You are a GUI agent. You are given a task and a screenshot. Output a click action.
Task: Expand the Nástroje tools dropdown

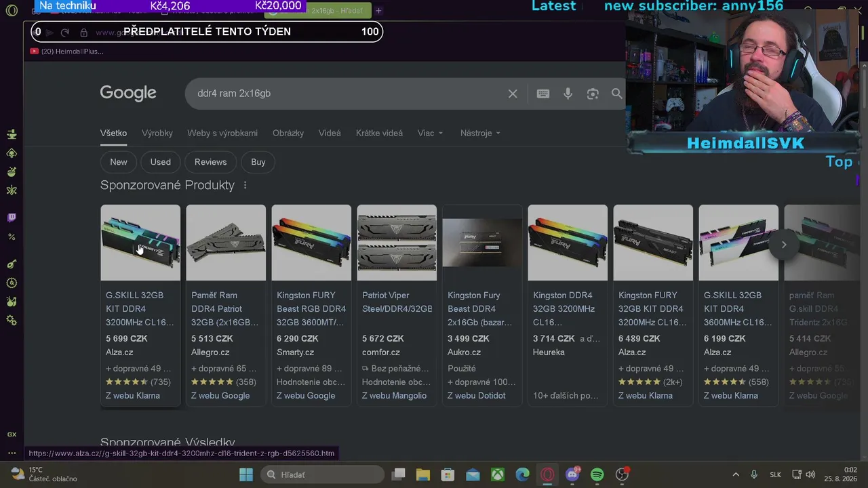pos(480,133)
